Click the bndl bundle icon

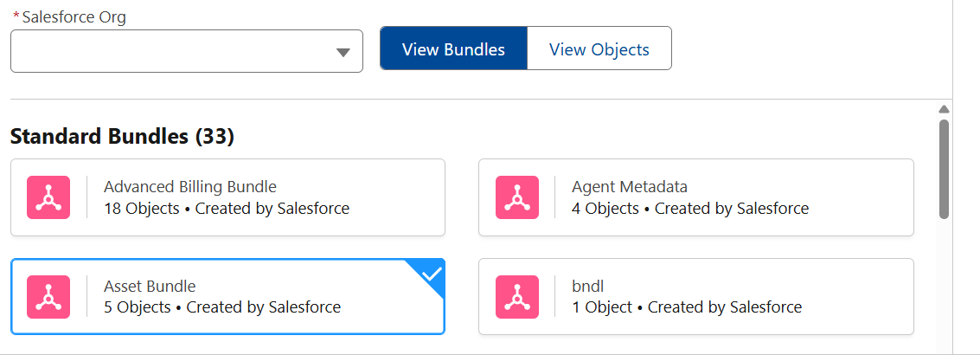[x=517, y=297]
